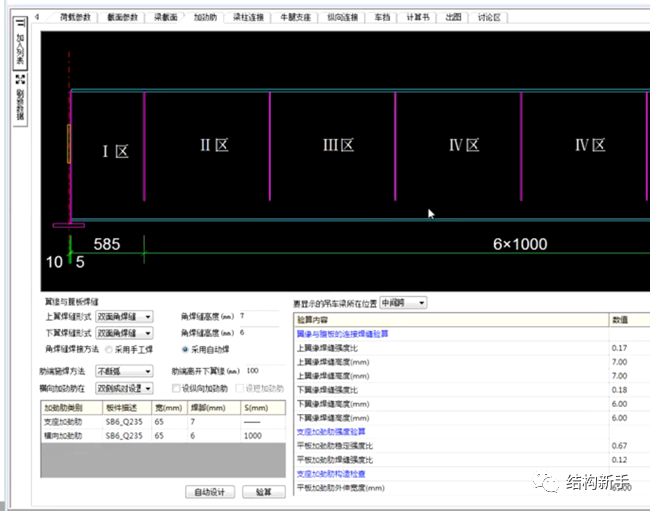This screenshot has height=511, width=650.
Task: Click the tab strip left scroll arrow
Action: point(37,17)
